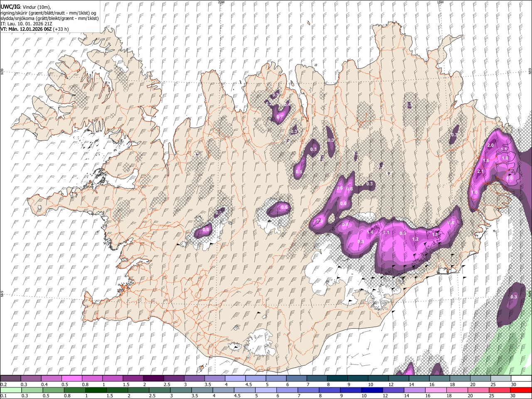Pick the white swatch labeled 30 in upper legend
Screen dimensions: 532x399
(x=521, y=378)
